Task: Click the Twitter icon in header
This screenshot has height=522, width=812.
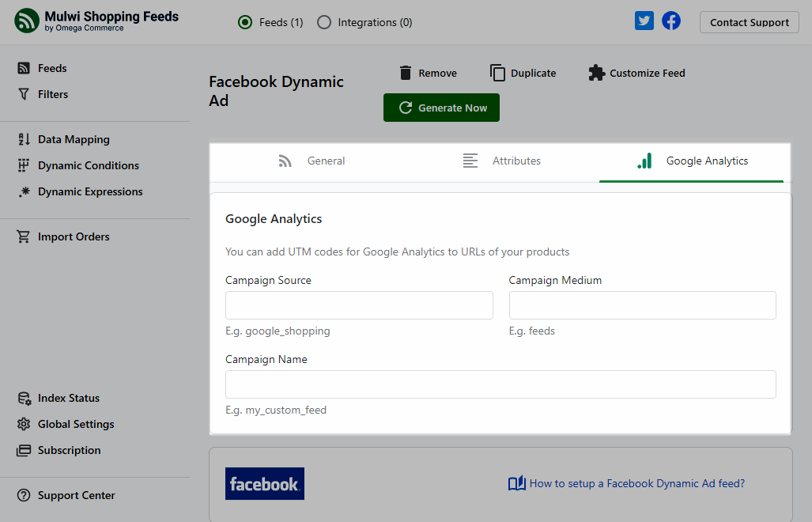Action: [x=644, y=21]
